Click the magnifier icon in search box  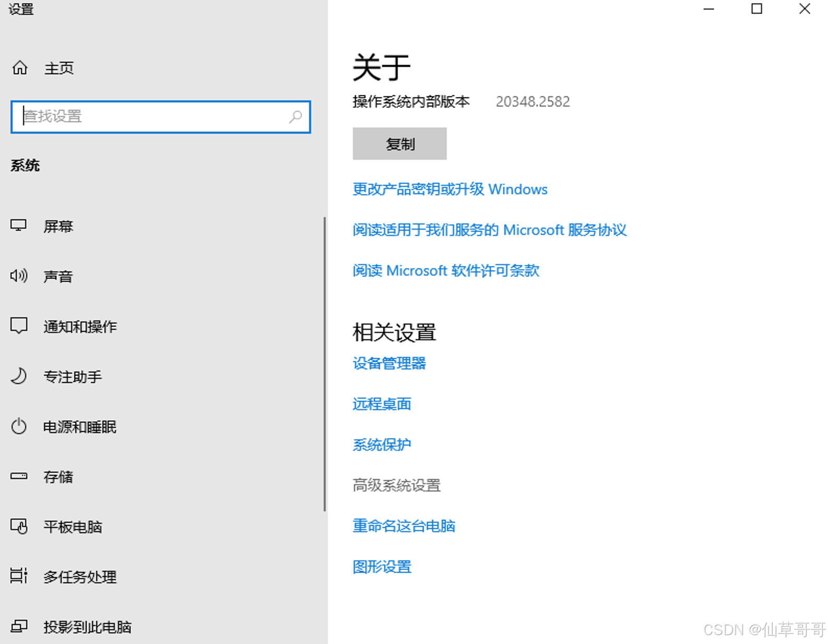pyautogui.click(x=295, y=116)
